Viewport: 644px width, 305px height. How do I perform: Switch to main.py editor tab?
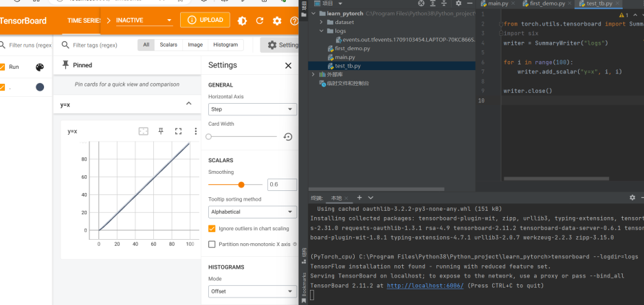tap(498, 4)
